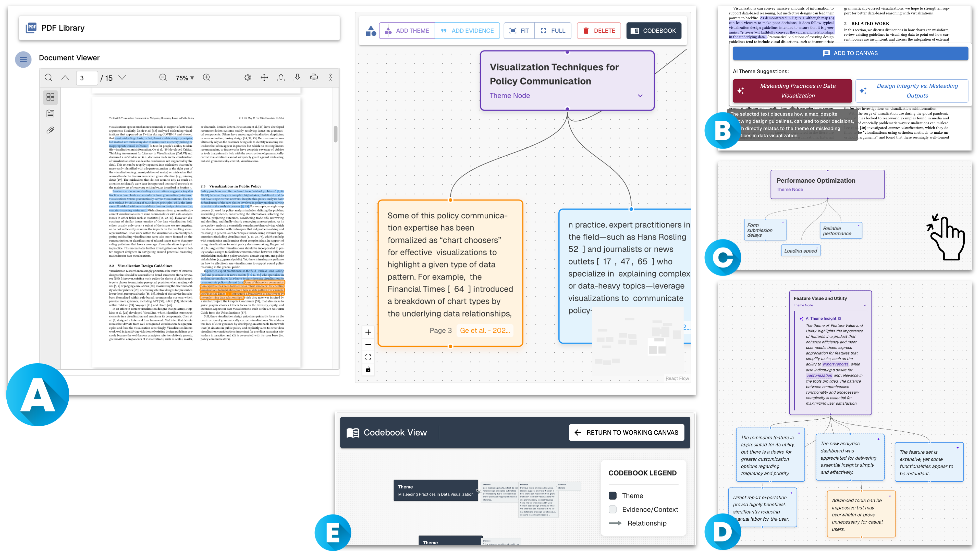Select the ADD EVIDENCE toolbar option
The image size is (980, 551).
pos(468,31)
